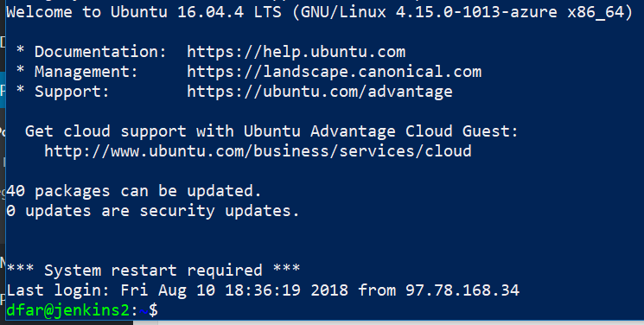Click the dfar@jenkins2 shell prompt
The image size is (644, 325).
tap(82, 310)
